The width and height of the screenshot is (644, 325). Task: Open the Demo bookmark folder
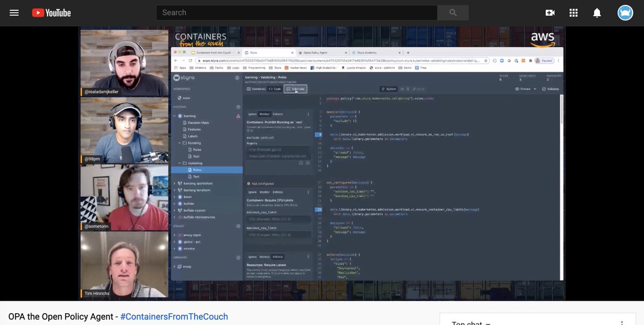[x=405, y=68]
